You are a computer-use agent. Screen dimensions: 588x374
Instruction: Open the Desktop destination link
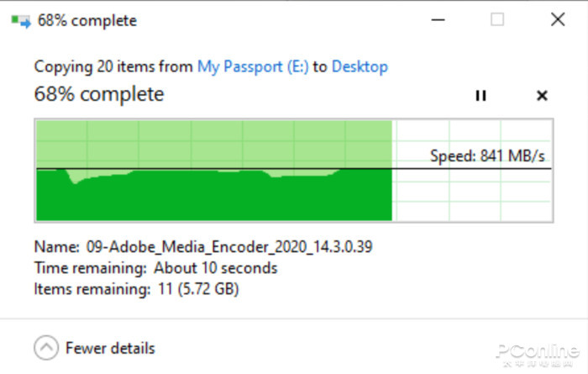click(360, 66)
